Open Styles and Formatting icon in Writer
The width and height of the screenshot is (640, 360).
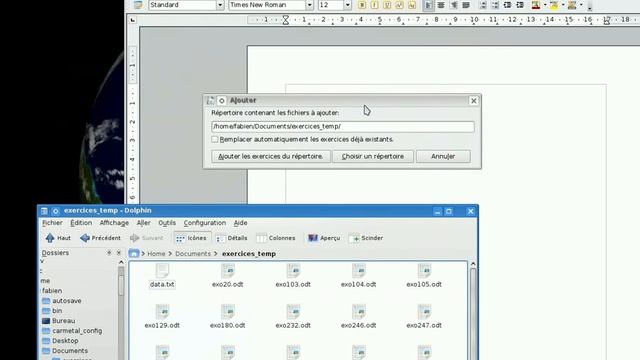click(x=138, y=5)
